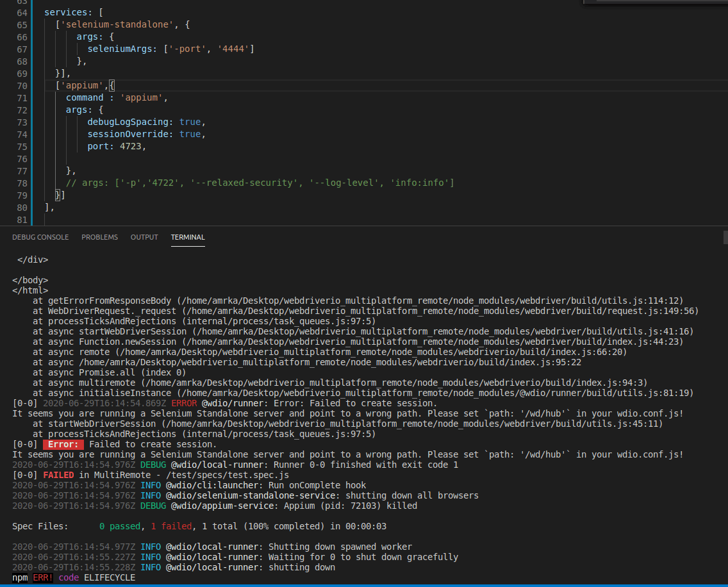Click the request.js:149:56 stack trace path
The height and width of the screenshot is (587, 728).
point(442,311)
